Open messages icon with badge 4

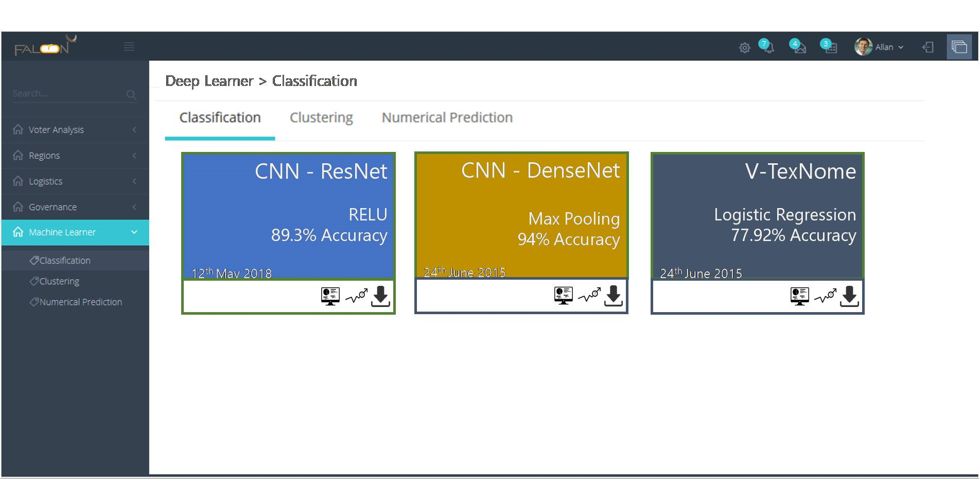797,47
